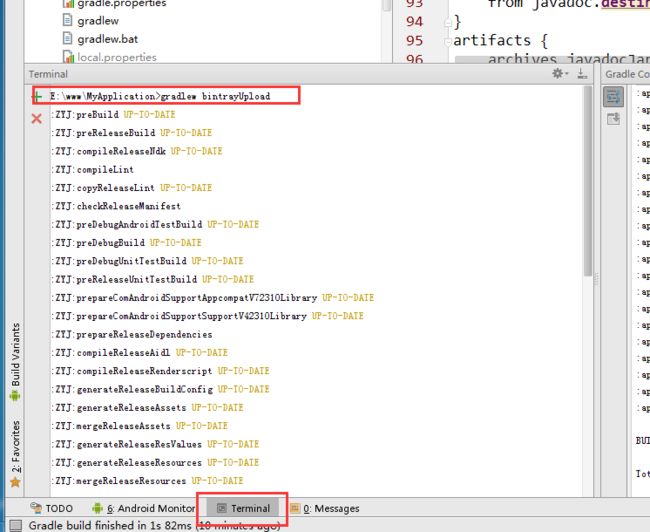Open the Build Variants side panel
The width and height of the screenshot is (650, 532).
15,362
